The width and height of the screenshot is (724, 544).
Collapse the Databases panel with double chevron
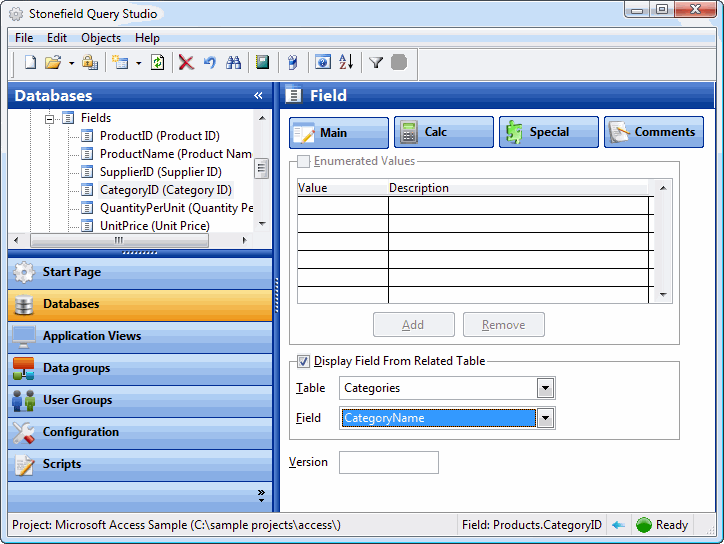tap(258, 96)
